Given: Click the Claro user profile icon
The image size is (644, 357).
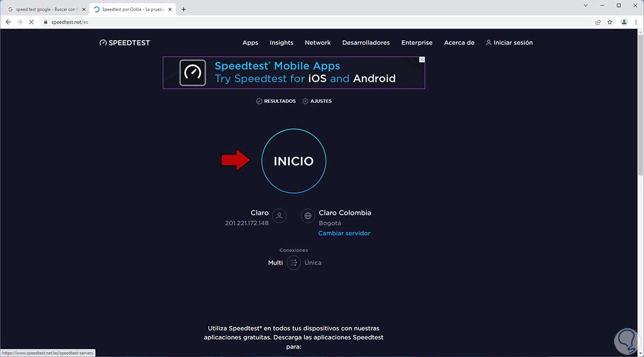Looking at the screenshot, I should pos(279,216).
